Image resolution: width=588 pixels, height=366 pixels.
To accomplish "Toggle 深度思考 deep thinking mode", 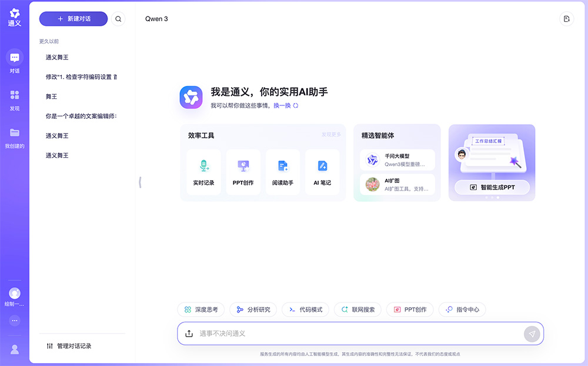I will (201, 310).
